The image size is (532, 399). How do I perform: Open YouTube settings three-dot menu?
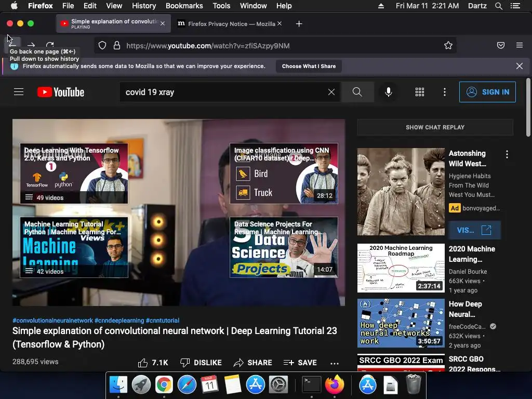pyautogui.click(x=445, y=92)
